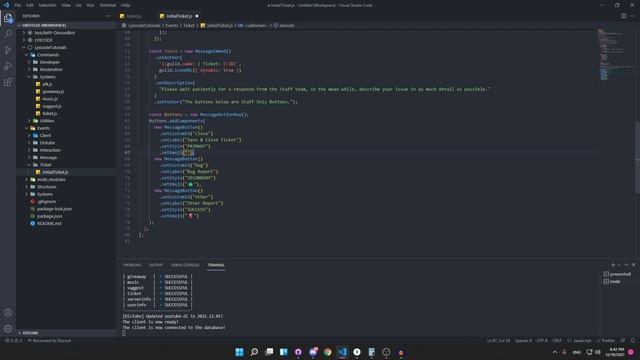Create a new terminal with plus icon
This screenshot has width=640, height=360.
(x=613, y=265)
